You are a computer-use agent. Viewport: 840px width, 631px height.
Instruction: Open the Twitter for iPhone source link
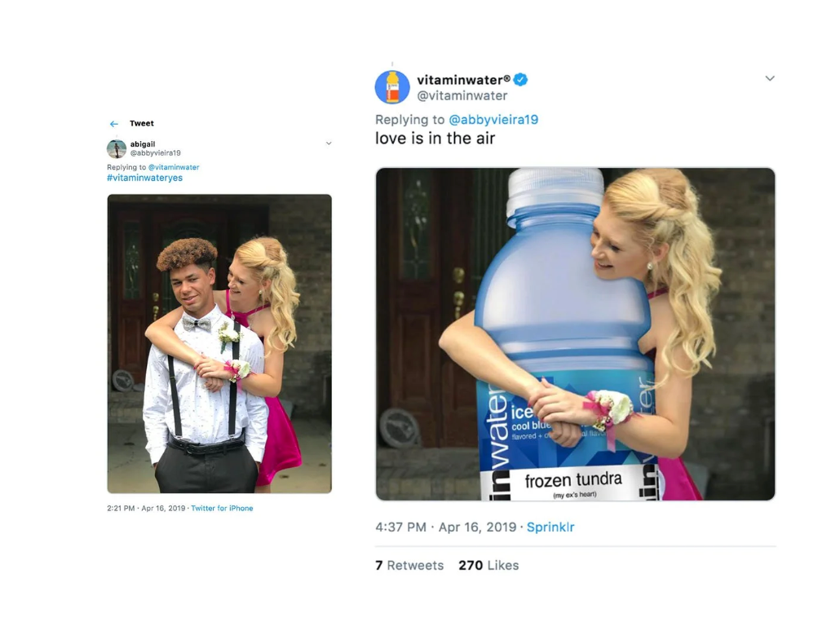pos(222,509)
